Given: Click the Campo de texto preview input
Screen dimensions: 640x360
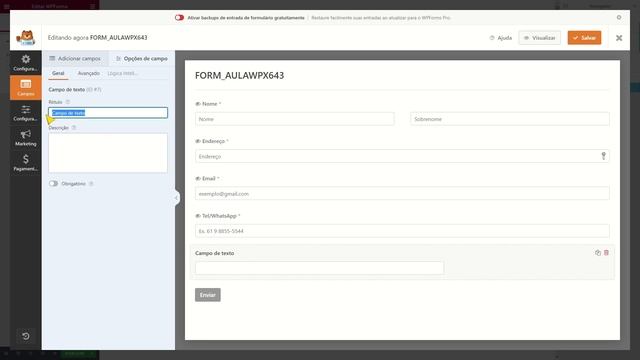Looking at the screenshot, I should pyautogui.click(x=319, y=268).
